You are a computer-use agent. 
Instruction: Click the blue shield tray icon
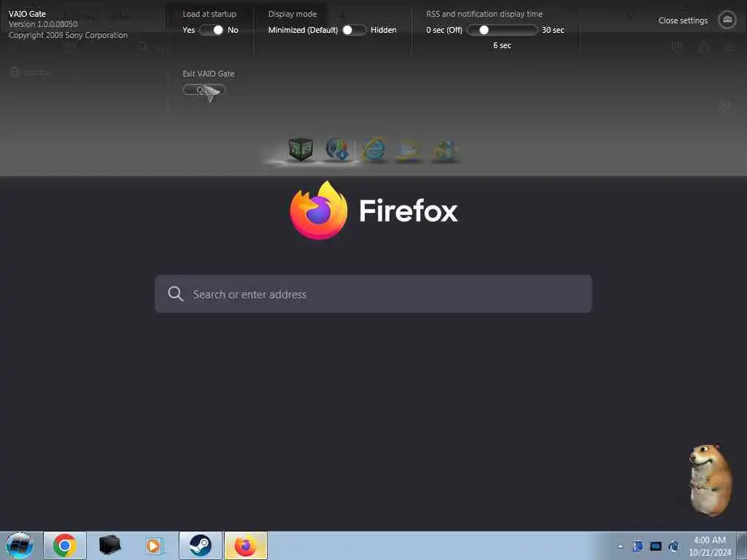point(638,546)
